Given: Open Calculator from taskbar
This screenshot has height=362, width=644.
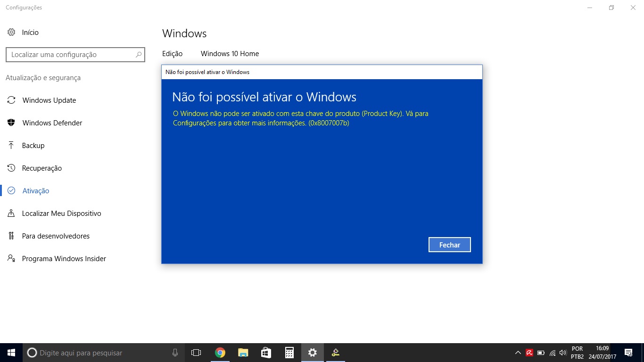Looking at the screenshot, I should [289, 353].
